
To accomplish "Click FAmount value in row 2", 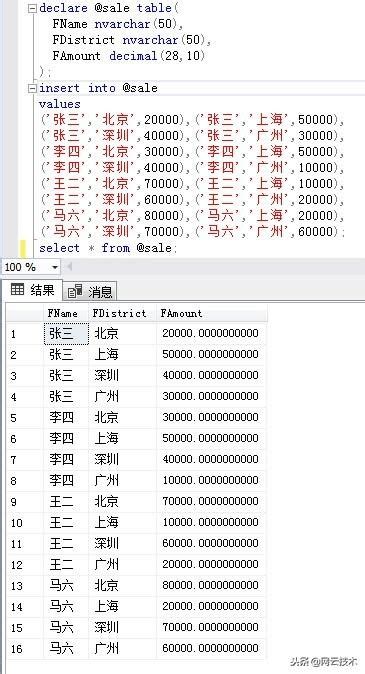I will (x=212, y=355).
